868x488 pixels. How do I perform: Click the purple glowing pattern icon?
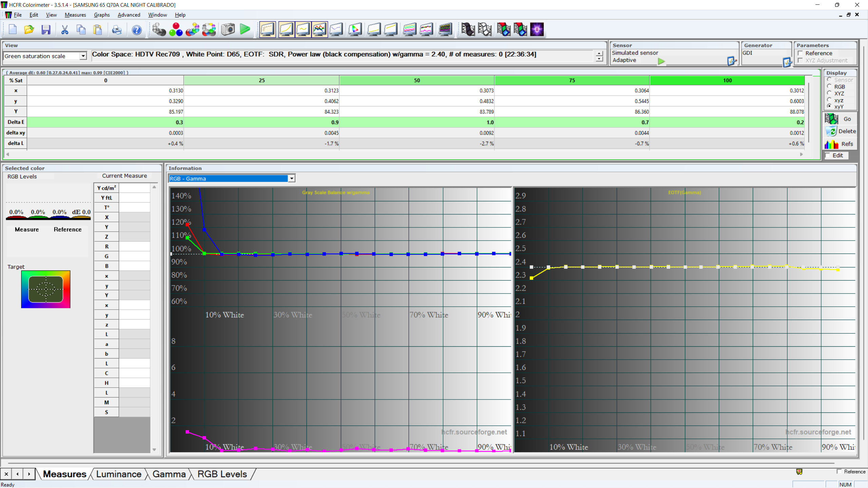click(537, 30)
